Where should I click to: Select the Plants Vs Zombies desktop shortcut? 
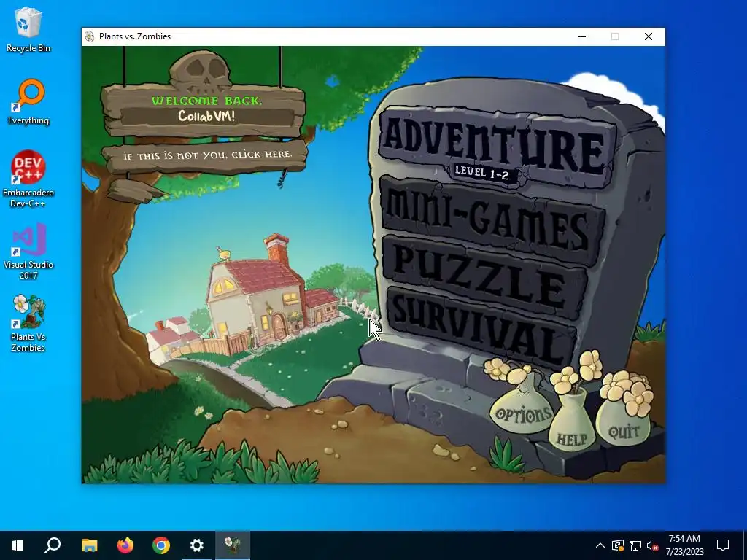(28, 324)
